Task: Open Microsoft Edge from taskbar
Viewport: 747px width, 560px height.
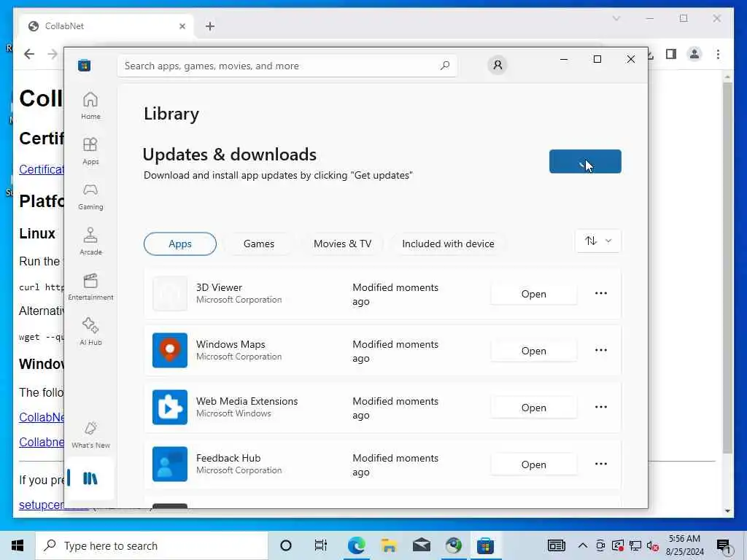Action: (356, 545)
